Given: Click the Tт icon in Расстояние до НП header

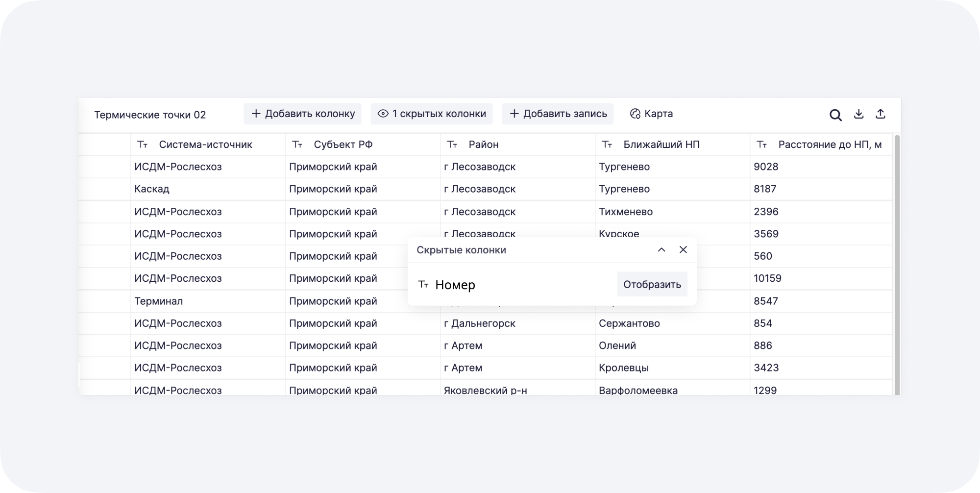Looking at the screenshot, I should pyautogui.click(x=762, y=145).
